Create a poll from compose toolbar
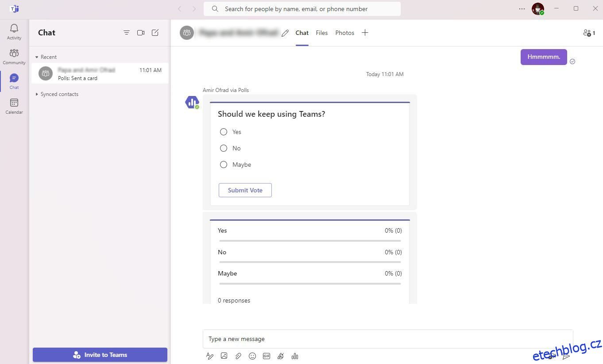The width and height of the screenshot is (603, 364). [295, 356]
